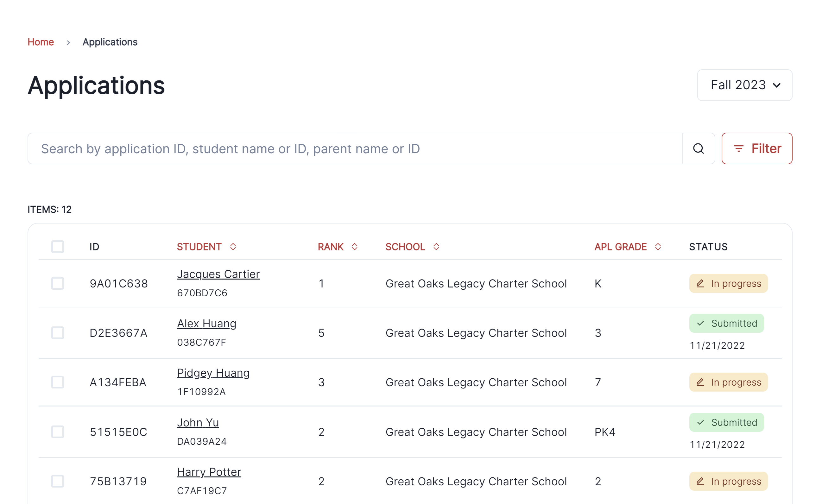Click the breadcrumb chevron separator after Home
This screenshot has width=816, height=504.
click(68, 42)
